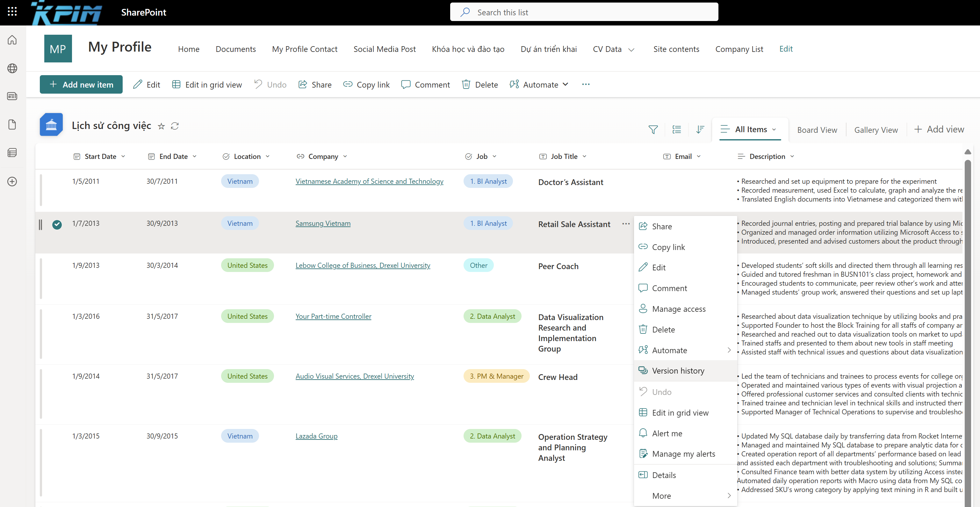Click the Search this list field

[x=584, y=12]
